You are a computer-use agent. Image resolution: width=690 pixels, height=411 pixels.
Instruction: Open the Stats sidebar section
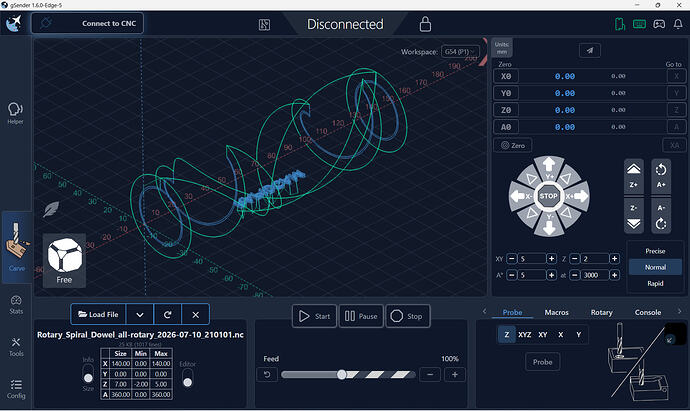pos(16,305)
